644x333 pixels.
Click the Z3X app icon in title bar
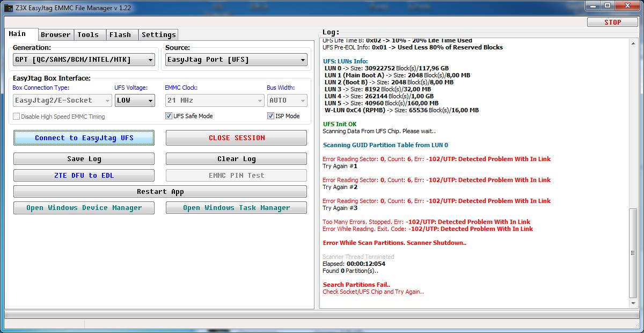9,8
